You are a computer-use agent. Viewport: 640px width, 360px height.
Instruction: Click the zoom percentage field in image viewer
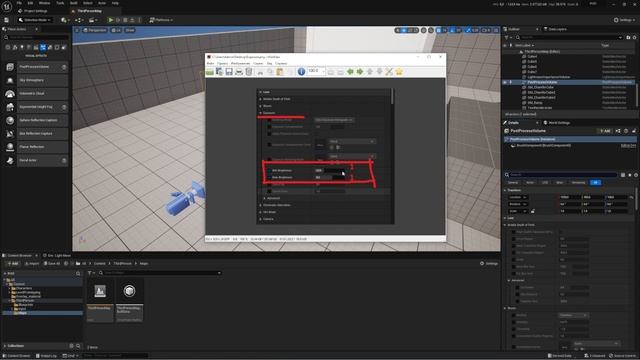click(x=316, y=71)
